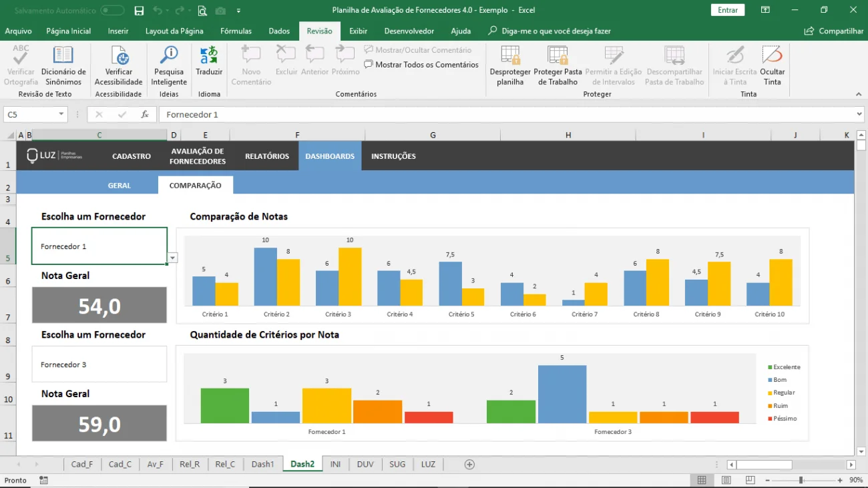Select the COMPARAÇÃO sub-tab
This screenshot has height=488, width=868.
(195, 186)
